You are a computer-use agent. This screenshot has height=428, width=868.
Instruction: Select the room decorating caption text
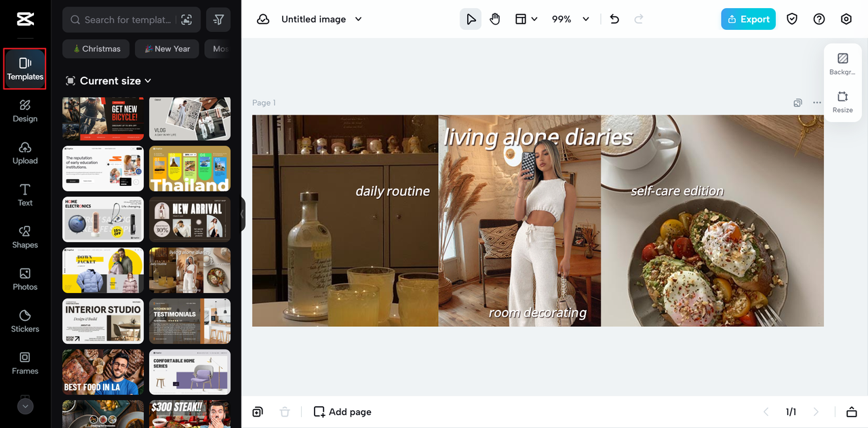(538, 313)
